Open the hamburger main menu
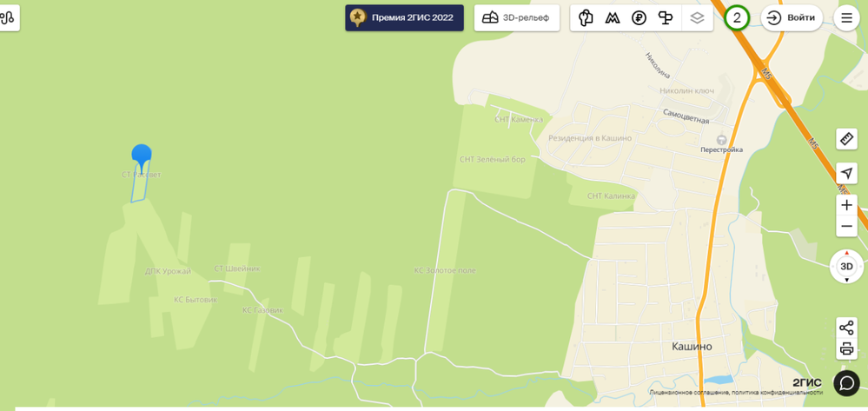868x411 pixels. click(x=846, y=17)
